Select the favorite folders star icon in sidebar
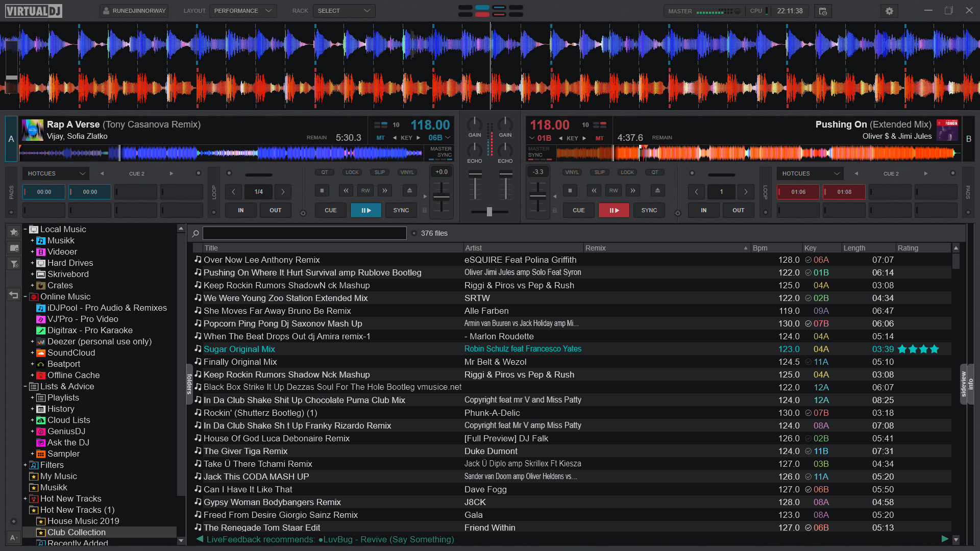This screenshot has width=980, height=551. click(x=14, y=232)
